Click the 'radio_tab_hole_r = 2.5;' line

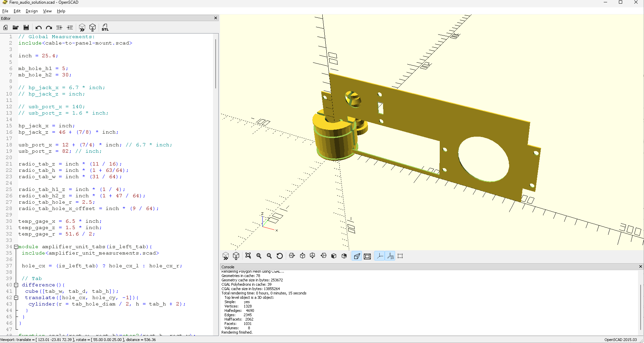pos(57,202)
